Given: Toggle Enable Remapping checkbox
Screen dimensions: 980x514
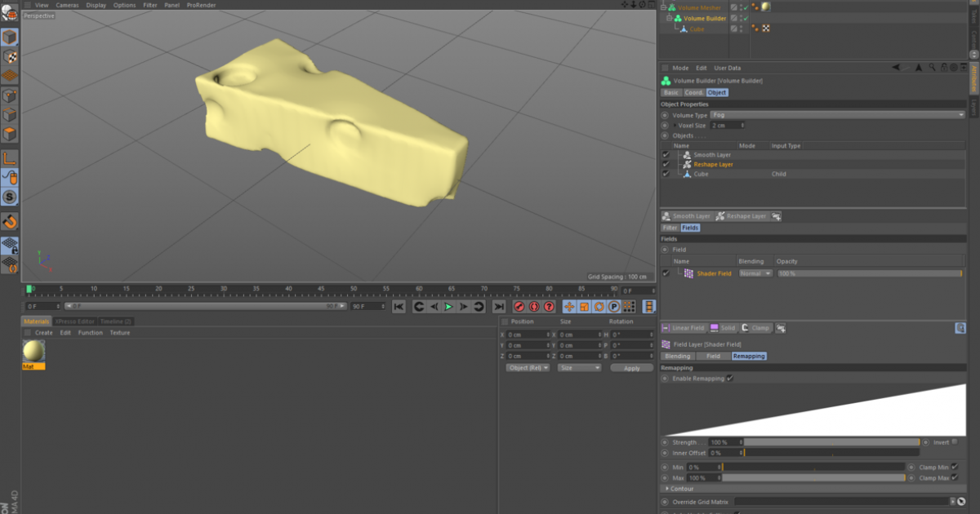Looking at the screenshot, I should pos(731,379).
